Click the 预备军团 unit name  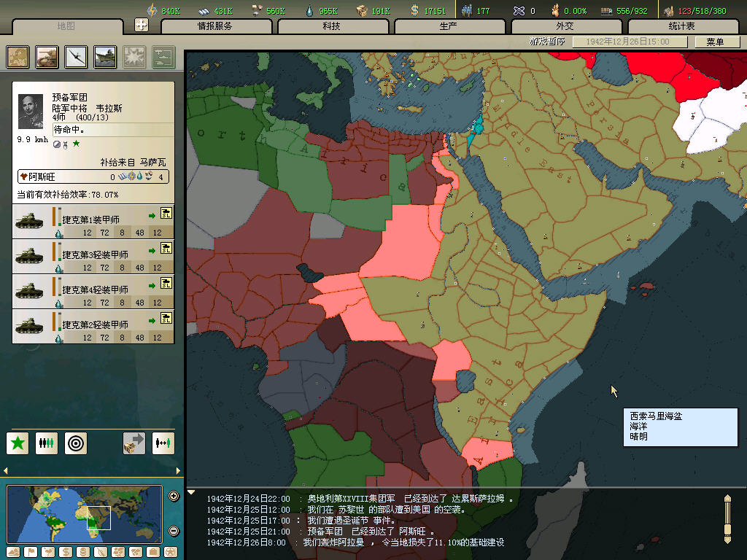[x=69, y=98]
